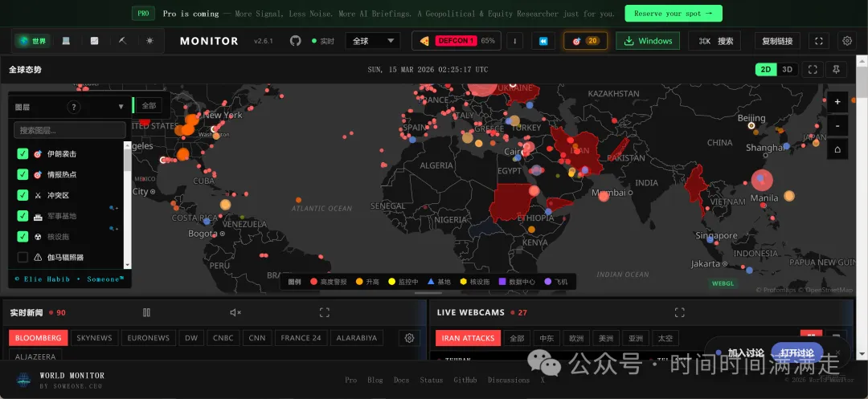Filter webcams by 太空
The image size is (868, 399).
click(665, 338)
